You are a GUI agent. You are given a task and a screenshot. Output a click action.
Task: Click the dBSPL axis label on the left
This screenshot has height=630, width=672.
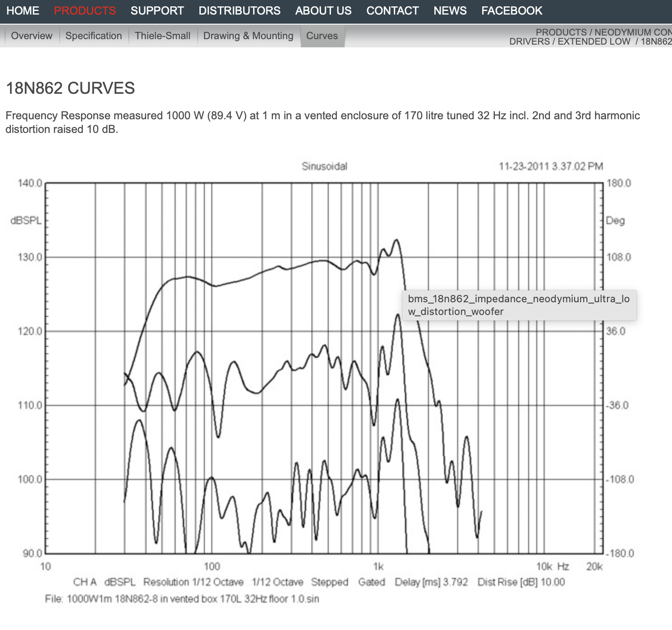point(26,220)
